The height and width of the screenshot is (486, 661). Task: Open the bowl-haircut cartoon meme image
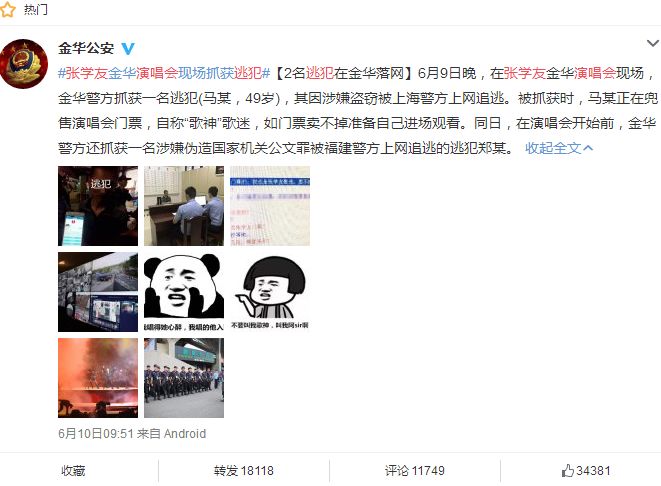(270, 292)
